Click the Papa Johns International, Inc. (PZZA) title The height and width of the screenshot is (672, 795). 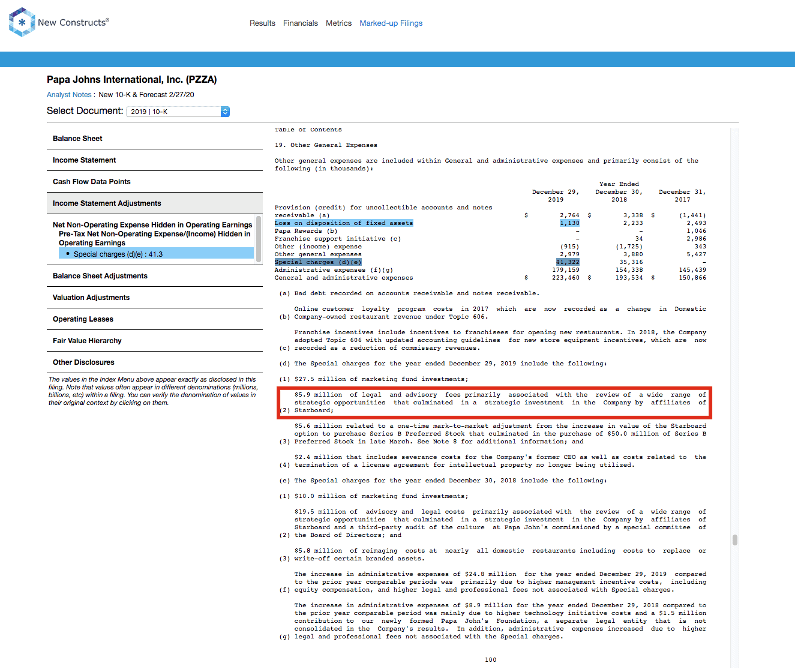(x=132, y=80)
